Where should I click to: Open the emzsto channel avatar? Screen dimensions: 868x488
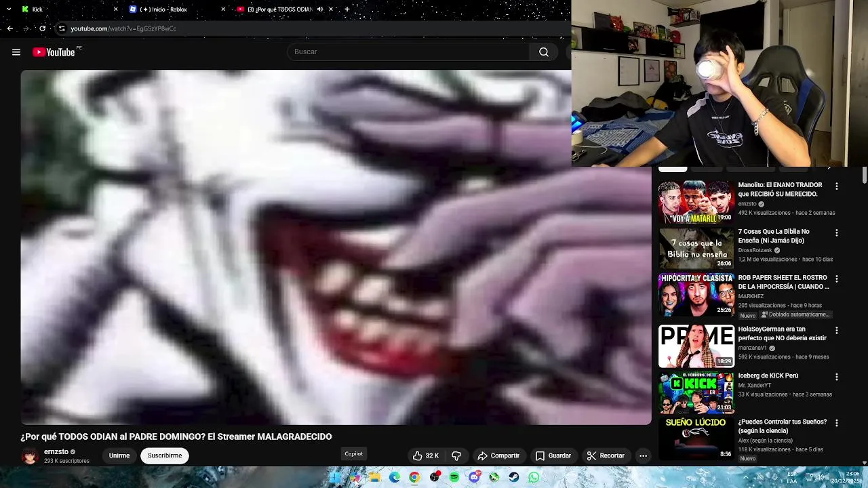29,456
